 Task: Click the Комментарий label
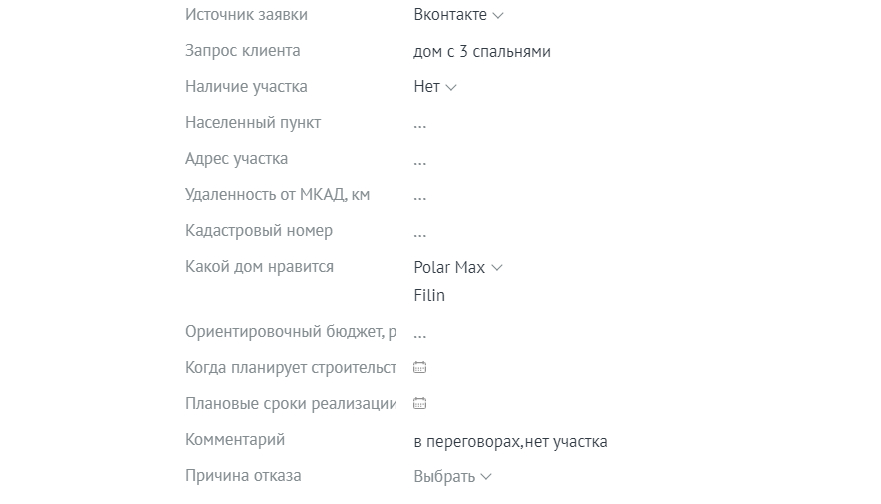click(x=235, y=440)
